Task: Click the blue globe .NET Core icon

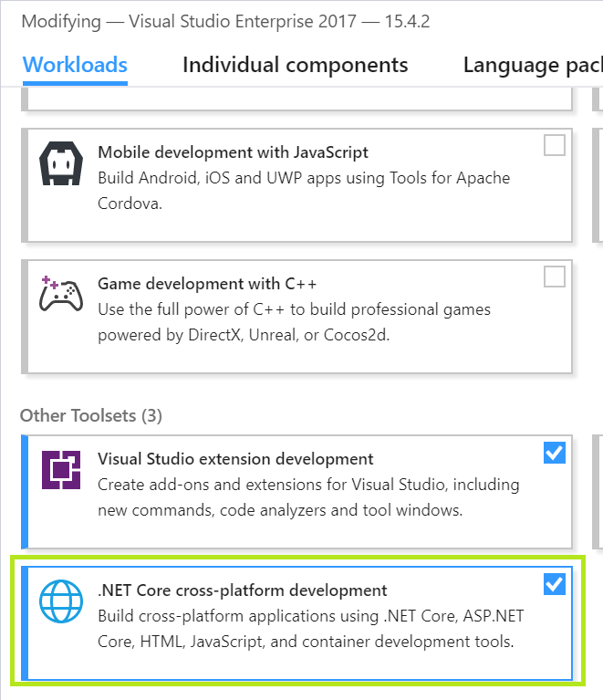Action: (x=61, y=601)
